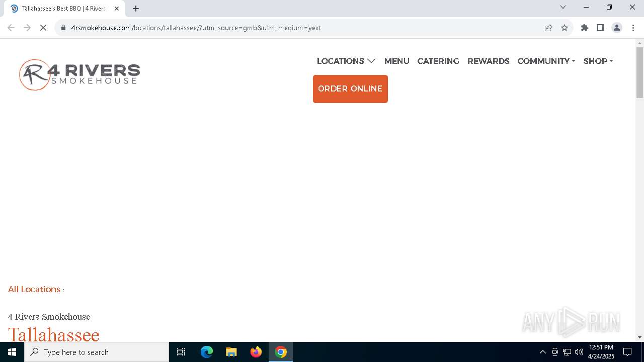Click the taskbar search box
This screenshot has height=362, width=644.
pyautogui.click(x=97, y=352)
